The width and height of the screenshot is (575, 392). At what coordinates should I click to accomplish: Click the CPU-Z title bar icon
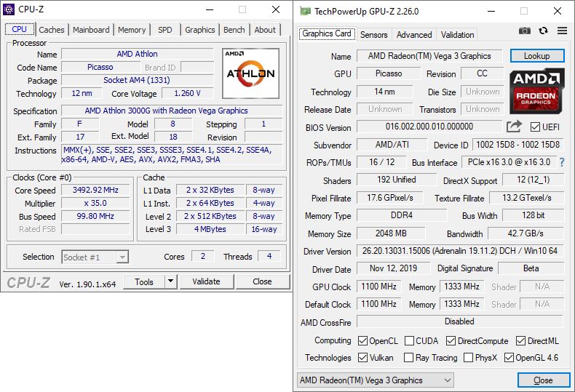9,9
